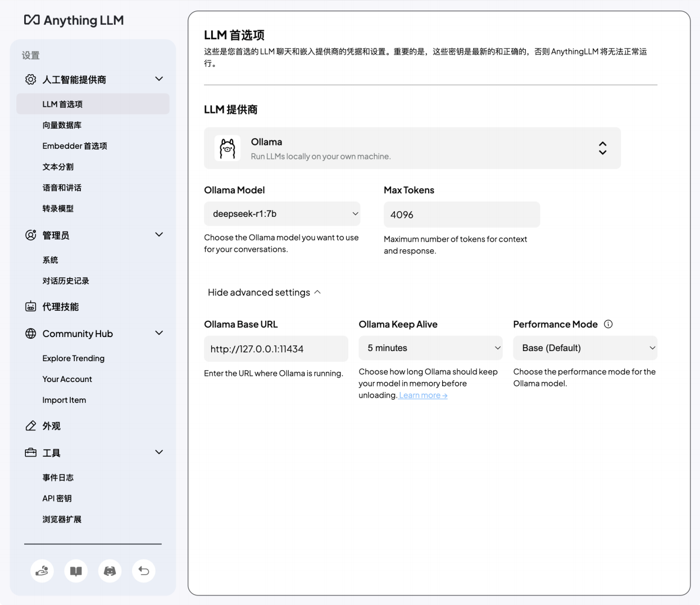Open 系统 under 管理员
Viewport: 700px width, 605px height.
point(50,260)
